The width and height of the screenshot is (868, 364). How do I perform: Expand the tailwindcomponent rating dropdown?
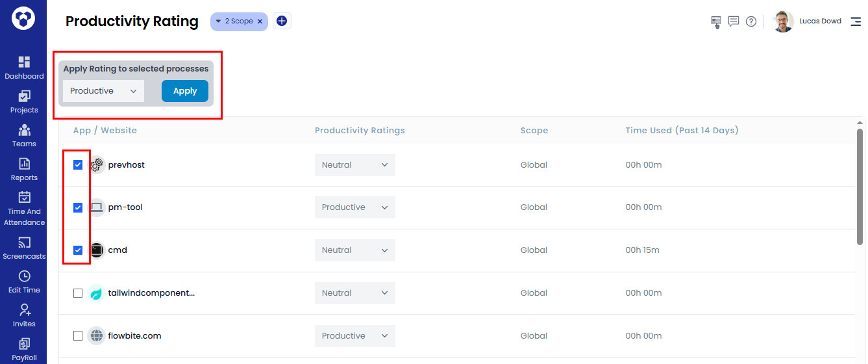click(x=354, y=293)
